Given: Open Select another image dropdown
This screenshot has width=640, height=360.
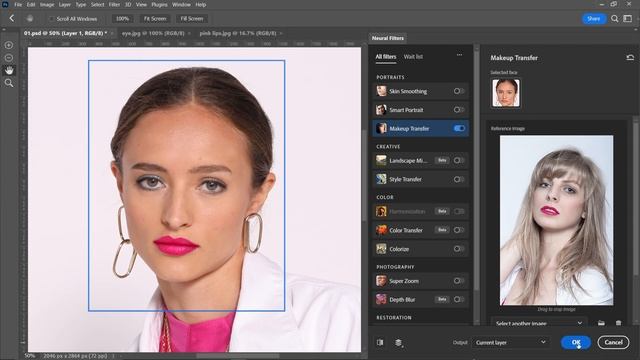Looking at the screenshot, I should coord(539,323).
